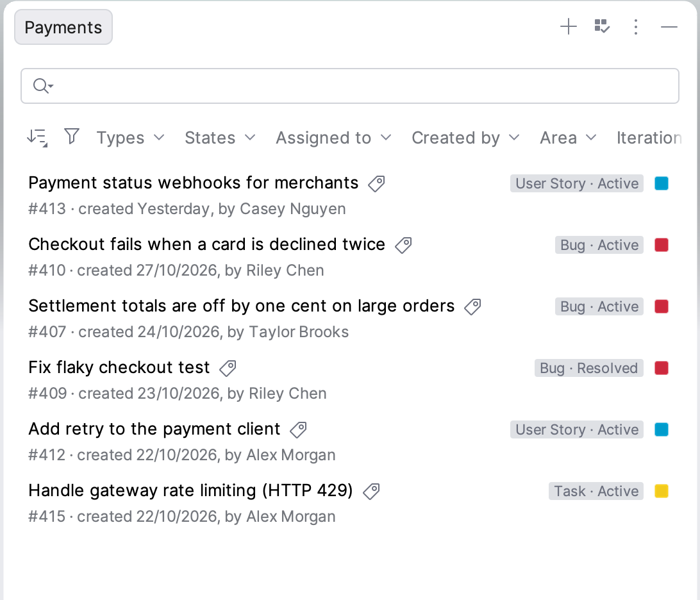Click blue swatch on Add retry row
700x600 pixels.
[662, 430]
